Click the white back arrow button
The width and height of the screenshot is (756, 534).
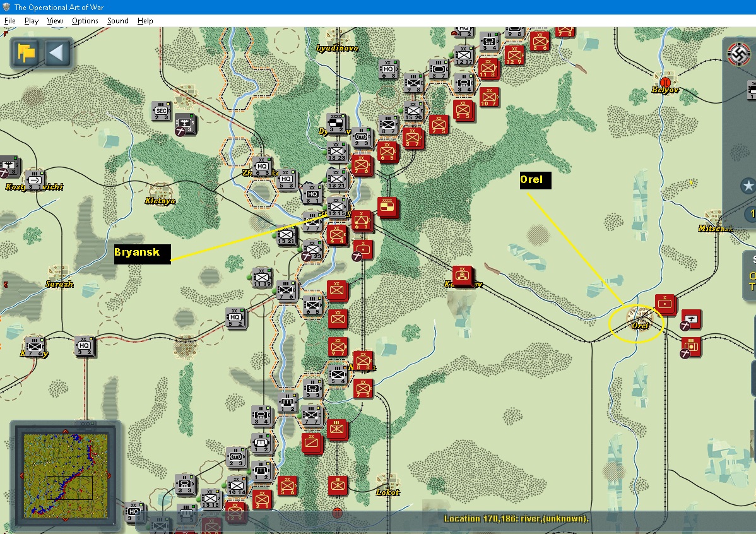(x=57, y=52)
